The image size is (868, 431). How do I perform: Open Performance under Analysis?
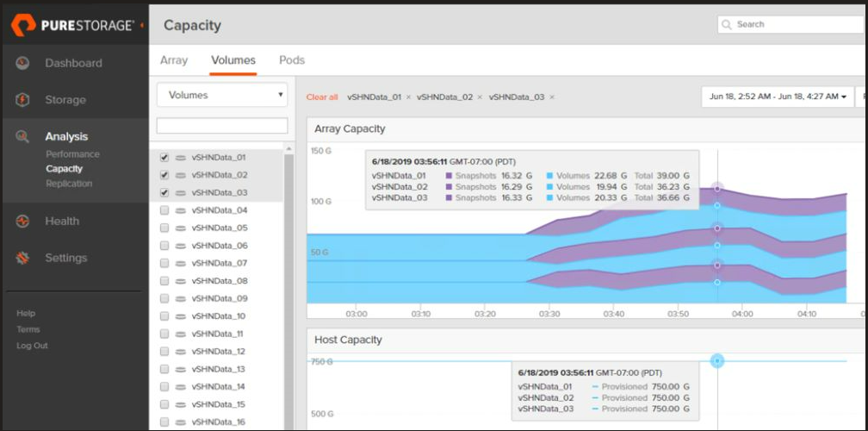(72, 154)
